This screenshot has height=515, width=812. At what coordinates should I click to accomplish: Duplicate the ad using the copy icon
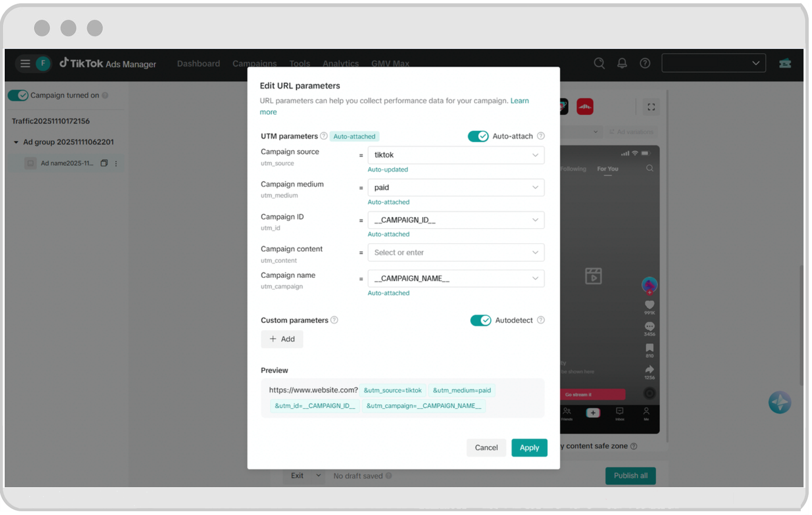104,163
